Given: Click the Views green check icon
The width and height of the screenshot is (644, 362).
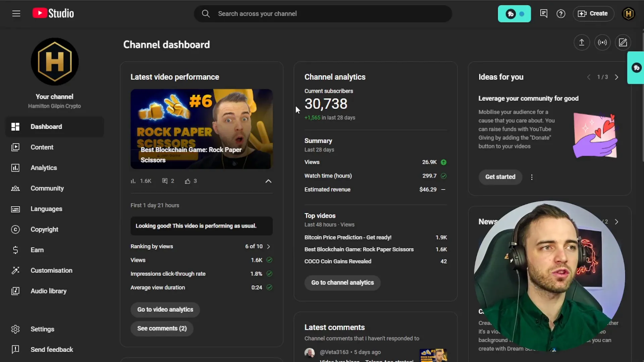Looking at the screenshot, I should click(x=269, y=260).
